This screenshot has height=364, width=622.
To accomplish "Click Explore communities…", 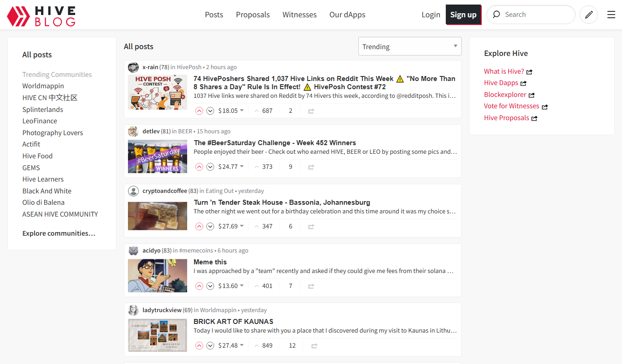I will tap(59, 233).
